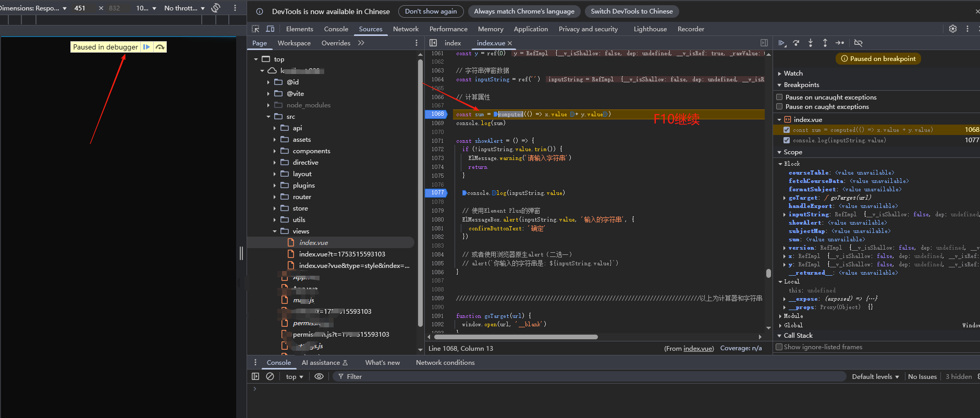Disable breakpoint console.log(inputString.value)
The height and width of the screenshot is (418, 980).
tap(787, 140)
